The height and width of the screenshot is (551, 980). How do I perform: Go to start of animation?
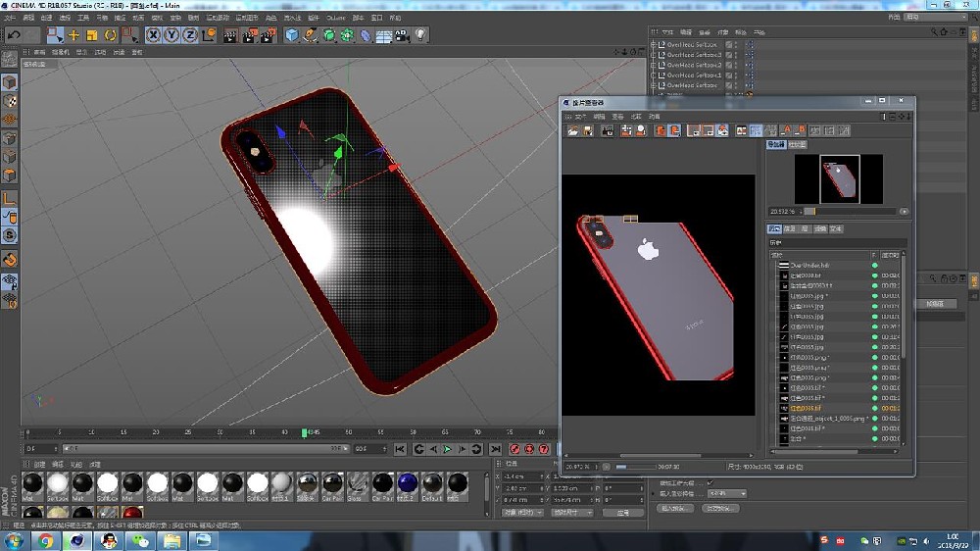[400, 449]
